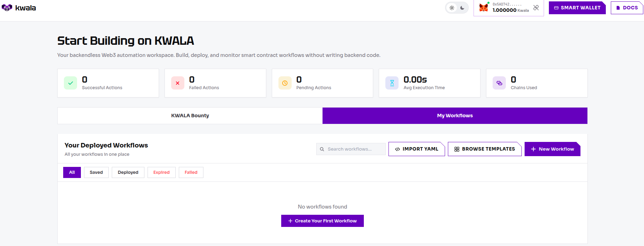Image resolution: width=644 pixels, height=246 pixels.
Task: Open Browse Templates
Action: tap(485, 149)
